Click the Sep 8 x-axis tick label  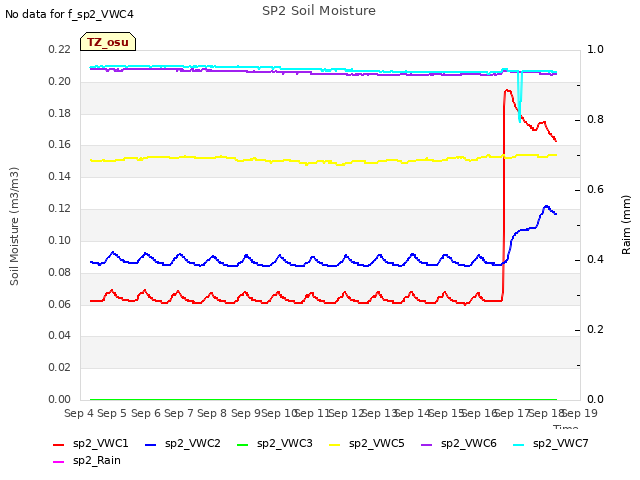coord(212,413)
